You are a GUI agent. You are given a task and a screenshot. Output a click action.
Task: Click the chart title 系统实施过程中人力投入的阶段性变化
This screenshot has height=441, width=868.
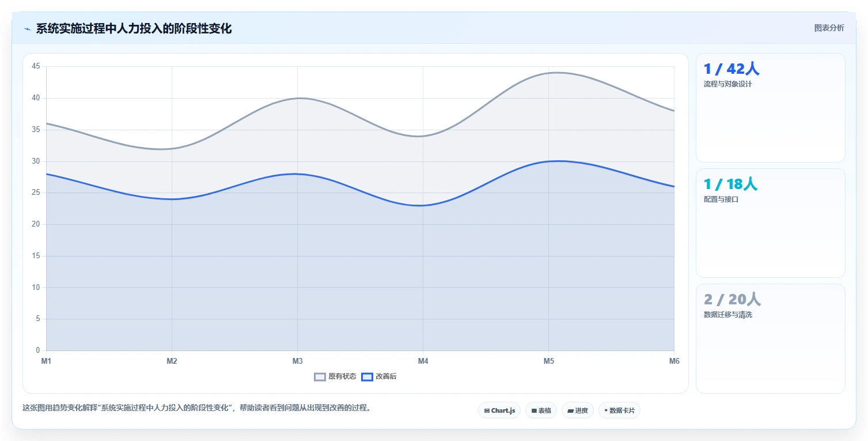pyautogui.click(x=134, y=29)
